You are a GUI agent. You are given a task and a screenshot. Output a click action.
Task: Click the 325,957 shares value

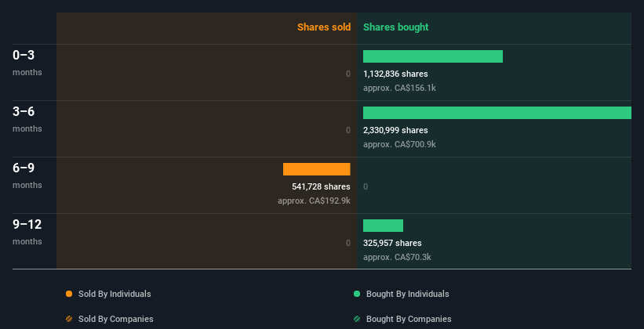click(392, 244)
